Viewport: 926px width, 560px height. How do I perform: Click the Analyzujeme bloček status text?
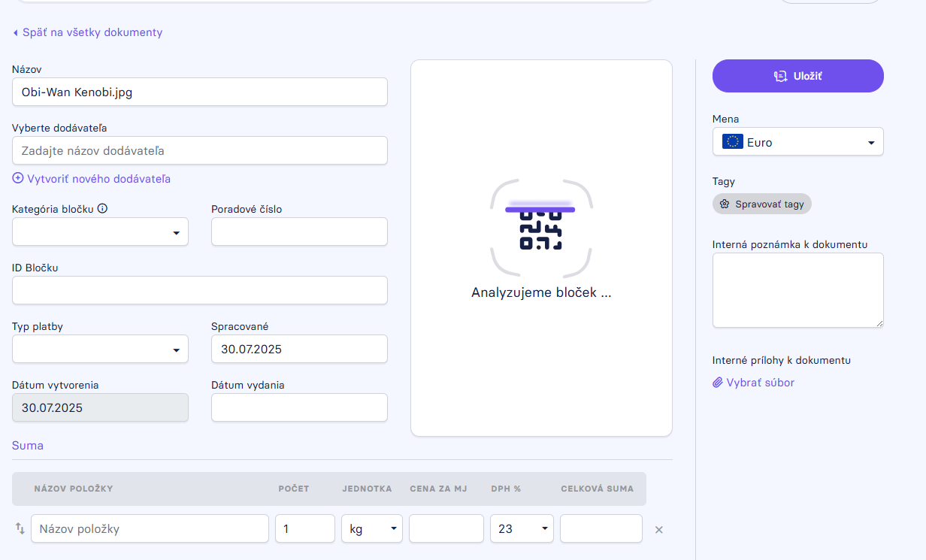541,292
